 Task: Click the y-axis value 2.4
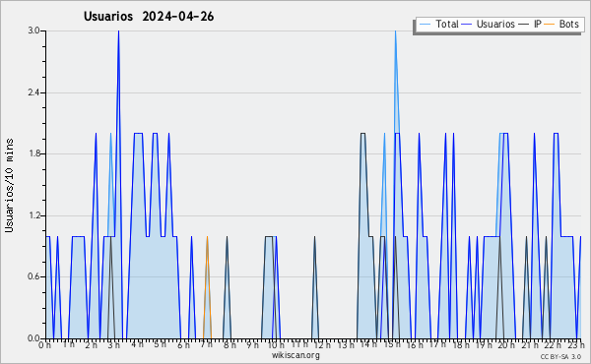click(x=33, y=92)
